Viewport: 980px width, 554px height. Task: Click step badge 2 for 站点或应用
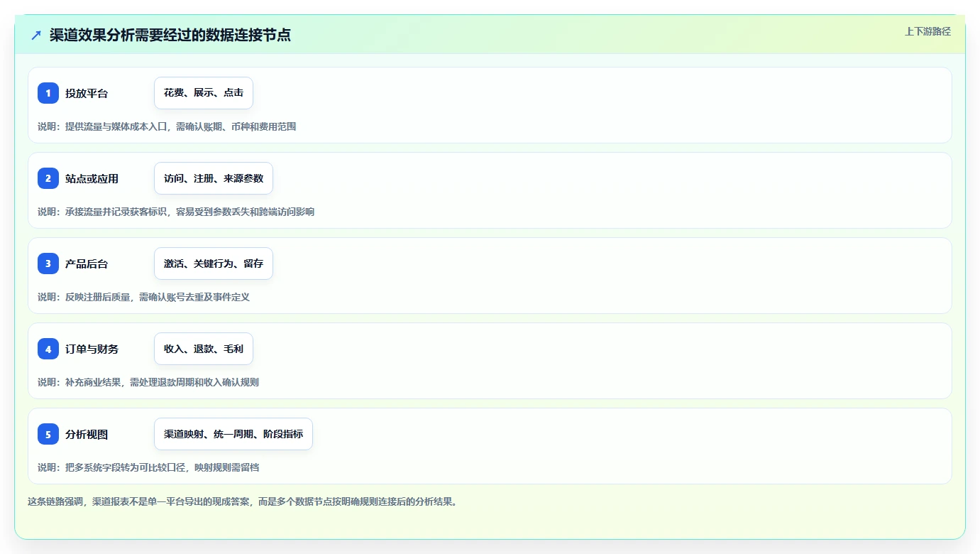coord(48,178)
